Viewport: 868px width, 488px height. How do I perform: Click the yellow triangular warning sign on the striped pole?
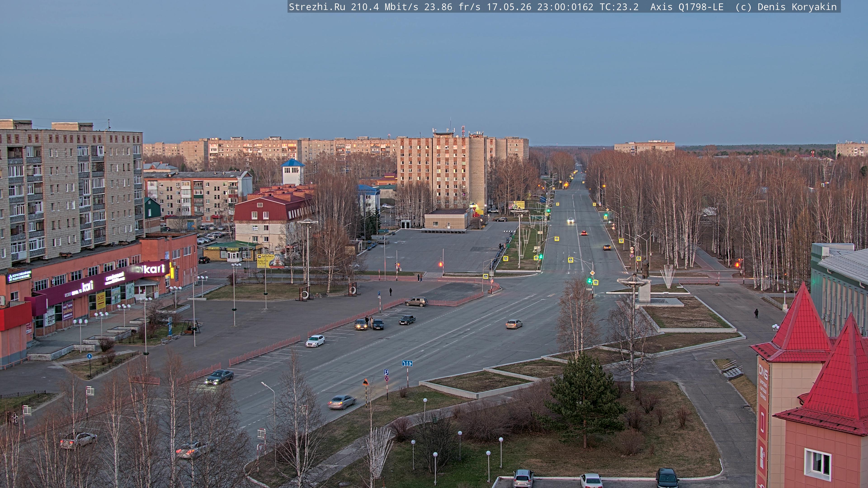coord(365,382)
